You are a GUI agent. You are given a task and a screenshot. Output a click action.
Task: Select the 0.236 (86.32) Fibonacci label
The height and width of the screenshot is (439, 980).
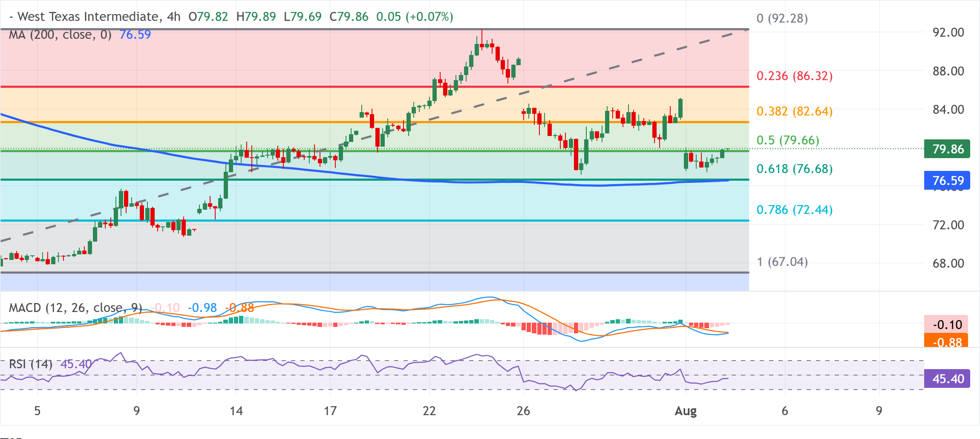point(795,76)
